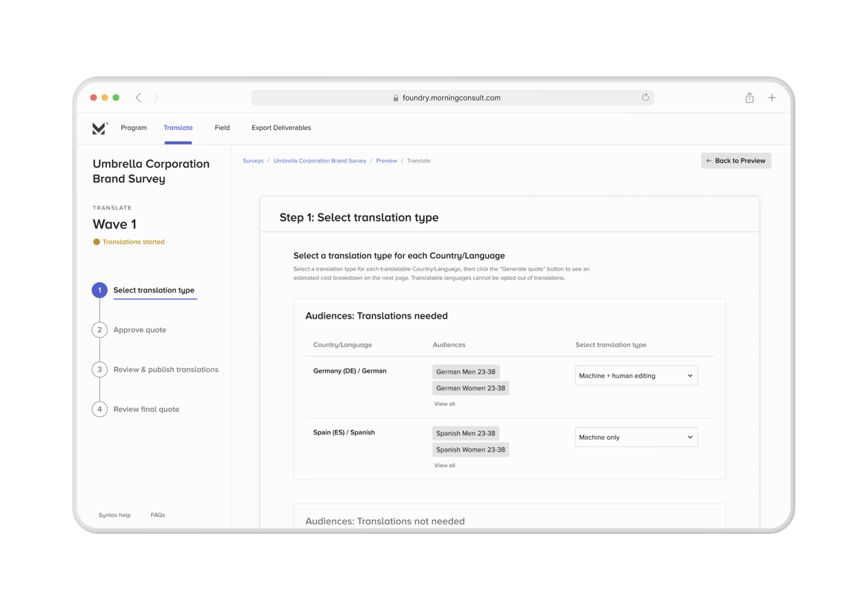Click the German Men 23-38 audience tag
The width and height of the screenshot is (868, 610).
[466, 372]
